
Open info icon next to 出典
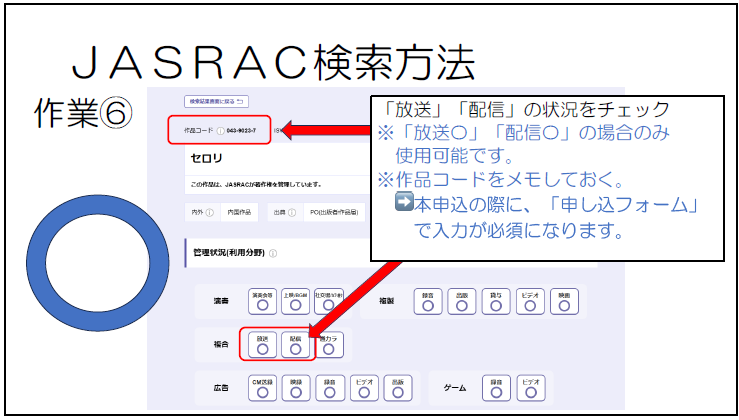[x=292, y=213]
